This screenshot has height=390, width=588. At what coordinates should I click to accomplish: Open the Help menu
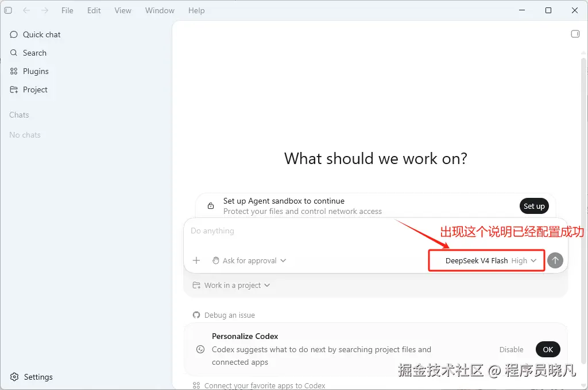click(196, 10)
